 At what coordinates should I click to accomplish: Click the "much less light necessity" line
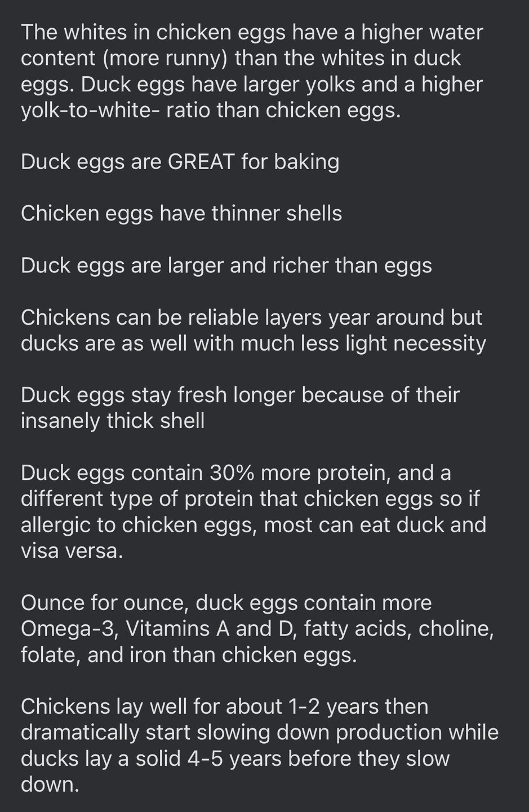click(x=254, y=343)
